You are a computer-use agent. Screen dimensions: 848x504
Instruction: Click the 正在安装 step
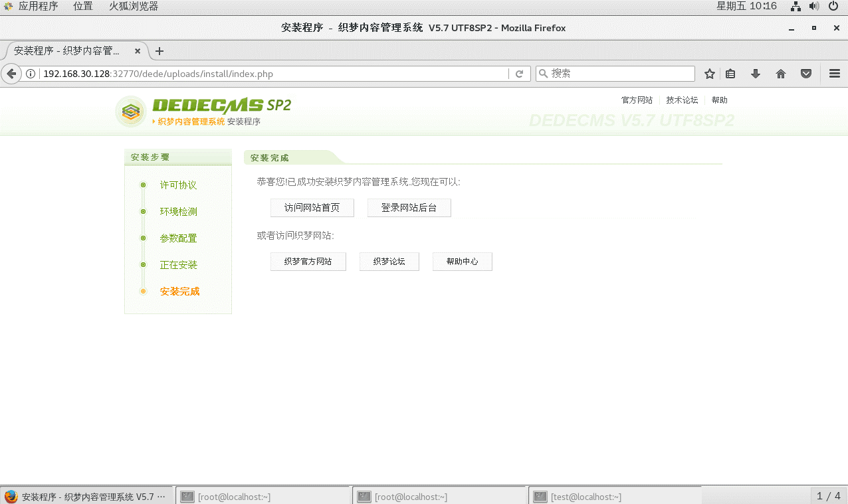pyautogui.click(x=178, y=265)
